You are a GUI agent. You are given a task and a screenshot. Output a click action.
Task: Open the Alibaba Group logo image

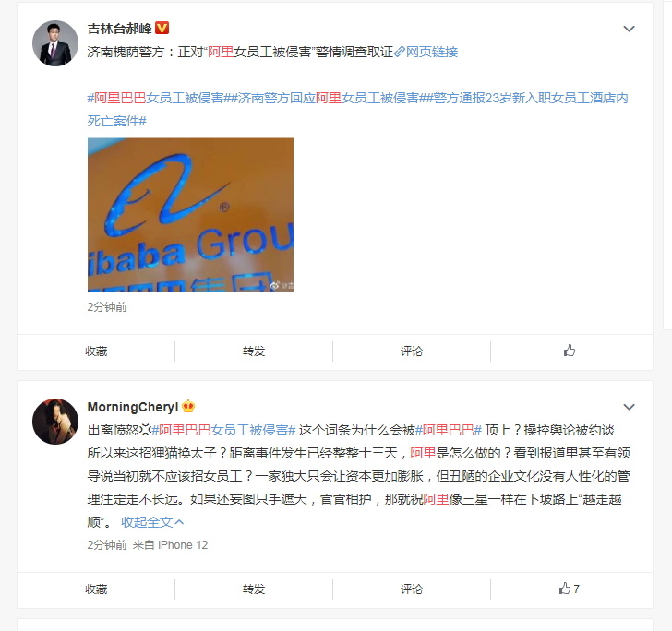pos(191,215)
